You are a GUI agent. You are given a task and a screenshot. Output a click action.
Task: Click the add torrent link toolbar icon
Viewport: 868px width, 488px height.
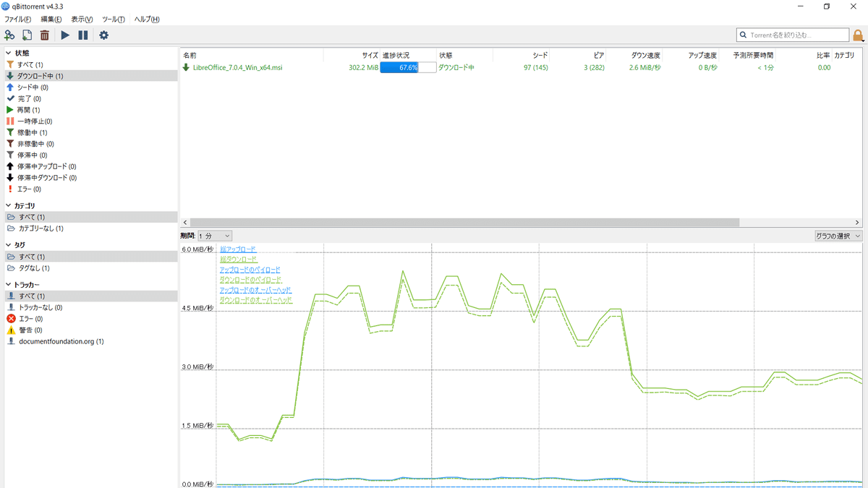point(9,35)
